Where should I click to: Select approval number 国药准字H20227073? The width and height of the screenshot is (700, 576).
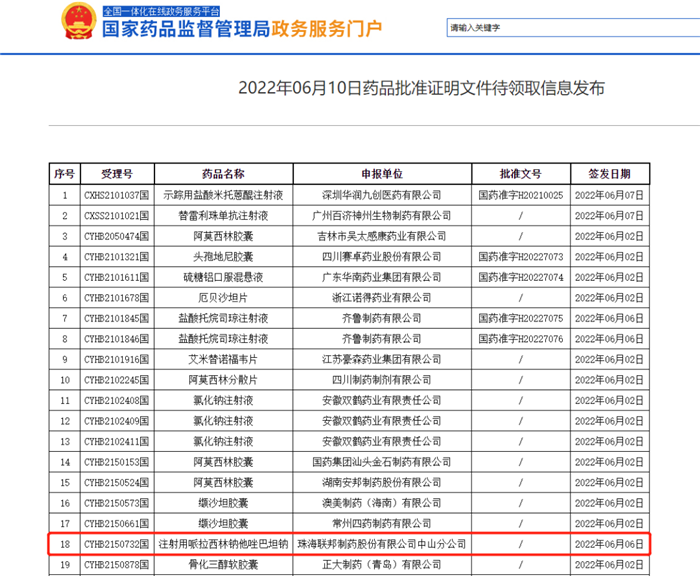pyautogui.click(x=521, y=257)
